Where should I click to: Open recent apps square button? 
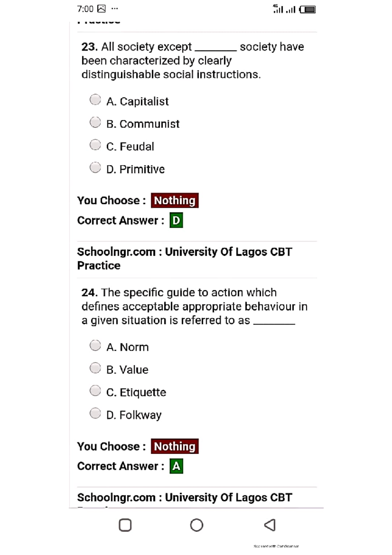point(125,525)
